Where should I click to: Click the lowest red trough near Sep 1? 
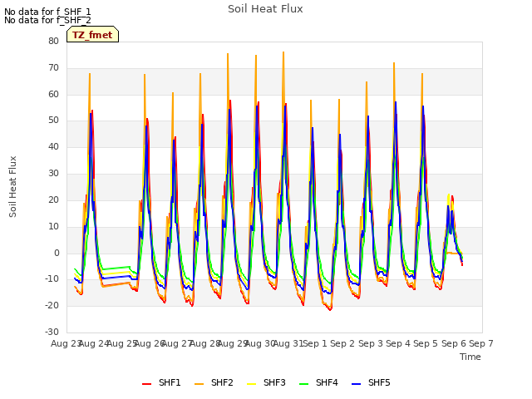[x=331, y=310]
